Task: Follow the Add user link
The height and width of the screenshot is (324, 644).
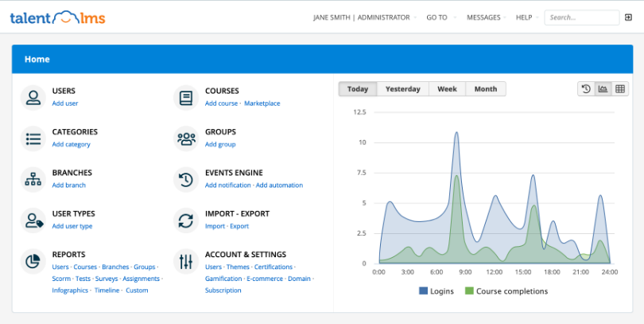Action: point(65,103)
